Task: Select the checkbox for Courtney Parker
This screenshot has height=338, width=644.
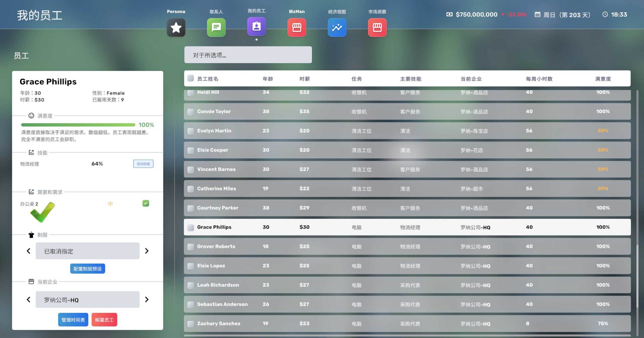Action: tap(191, 208)
